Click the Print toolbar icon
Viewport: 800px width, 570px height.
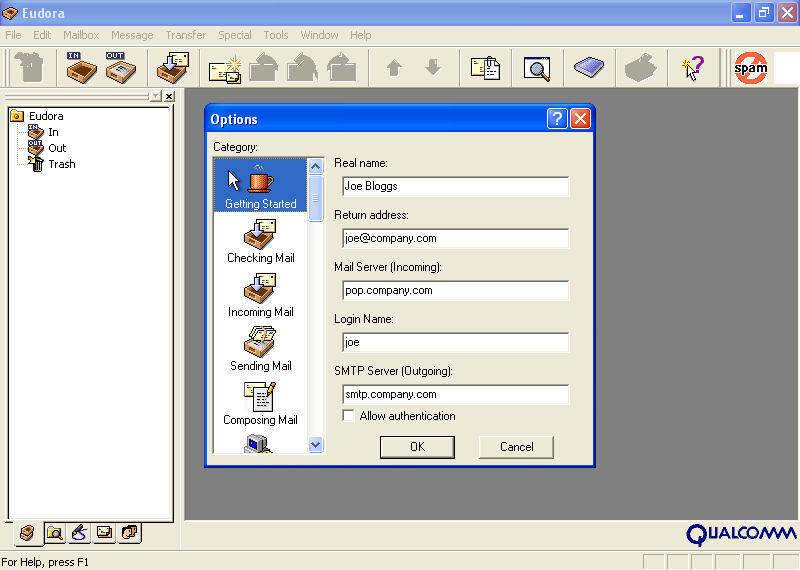tap(641, 67)
